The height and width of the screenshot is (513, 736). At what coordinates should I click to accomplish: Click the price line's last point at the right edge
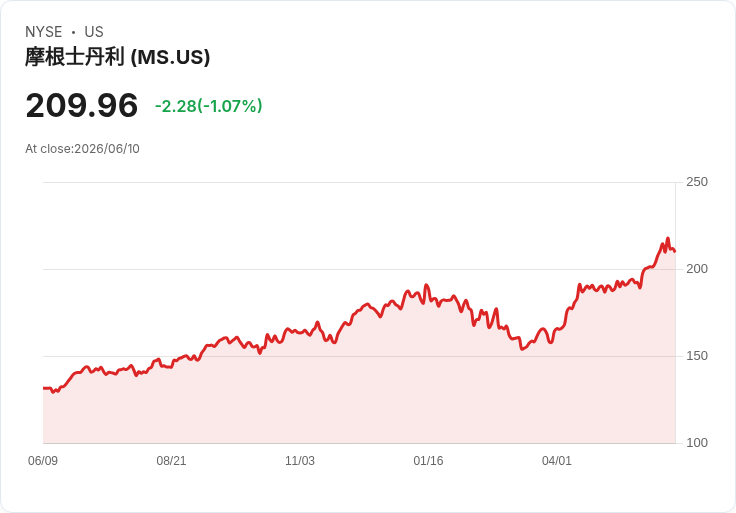click(675, 252)
